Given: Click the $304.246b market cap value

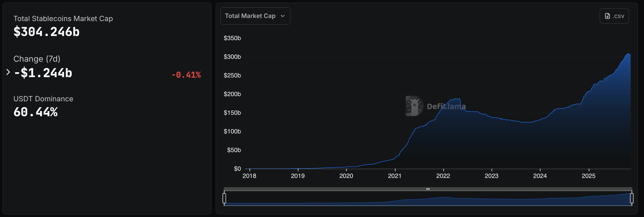Looking at the screenshot, I should tap(47, 32).
